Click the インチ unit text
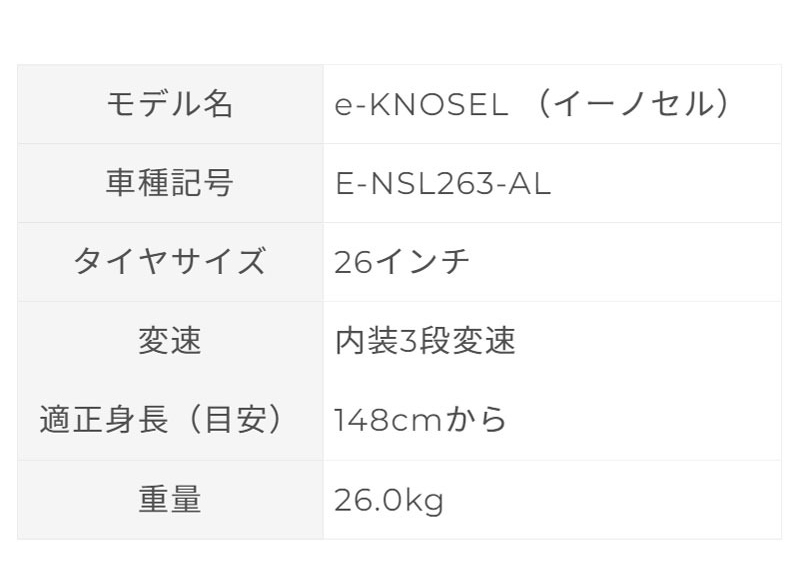 click(422, 263)
